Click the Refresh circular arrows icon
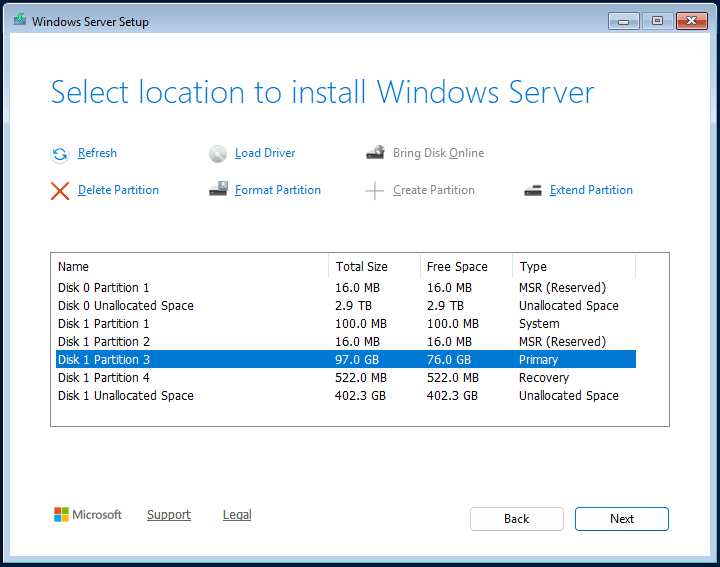This screenshot has width=720, height=567. coord(60,154)
